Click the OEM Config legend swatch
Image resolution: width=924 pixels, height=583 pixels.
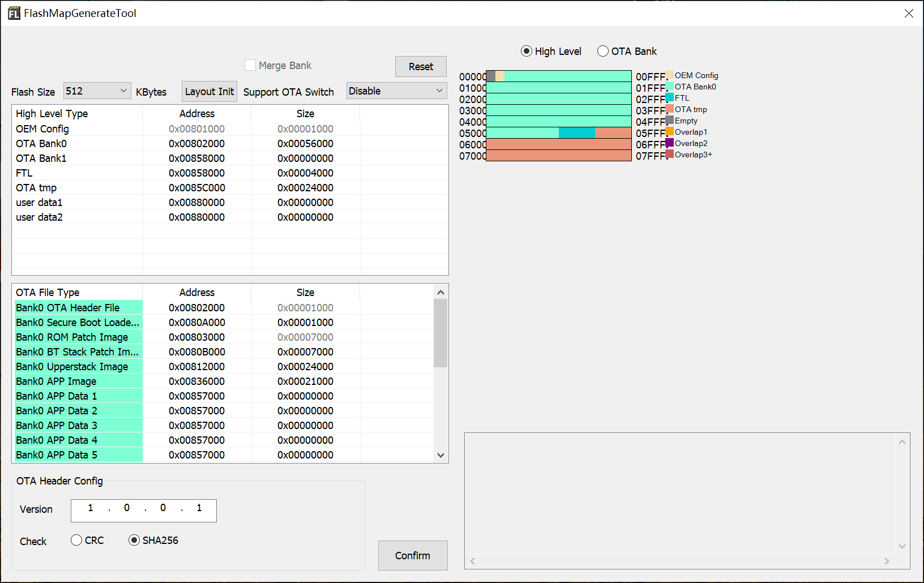[x=670, y=75]
